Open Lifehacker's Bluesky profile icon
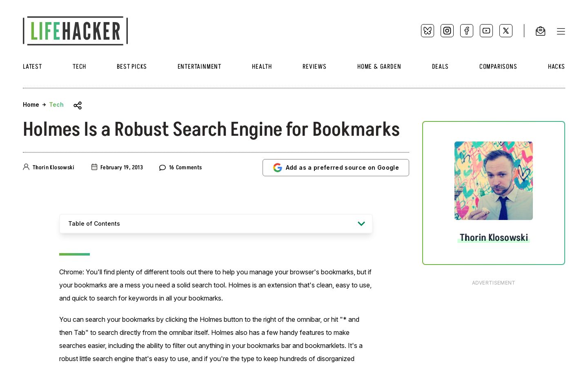Screen dimensions: 588x368 [428, 31]
